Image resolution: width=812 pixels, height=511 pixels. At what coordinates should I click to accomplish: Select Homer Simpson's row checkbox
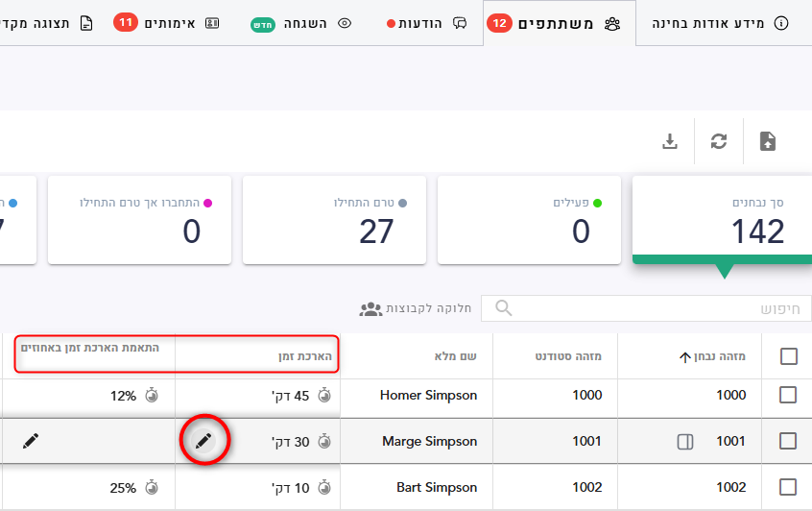coord(788,395)
